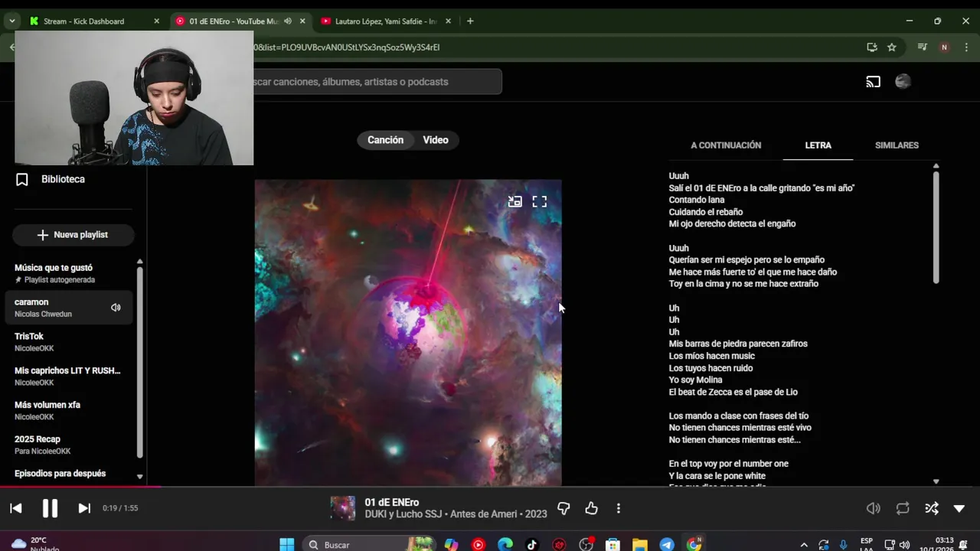
Task: Open the browser tab search dropdown
Action: click(11, 21)
